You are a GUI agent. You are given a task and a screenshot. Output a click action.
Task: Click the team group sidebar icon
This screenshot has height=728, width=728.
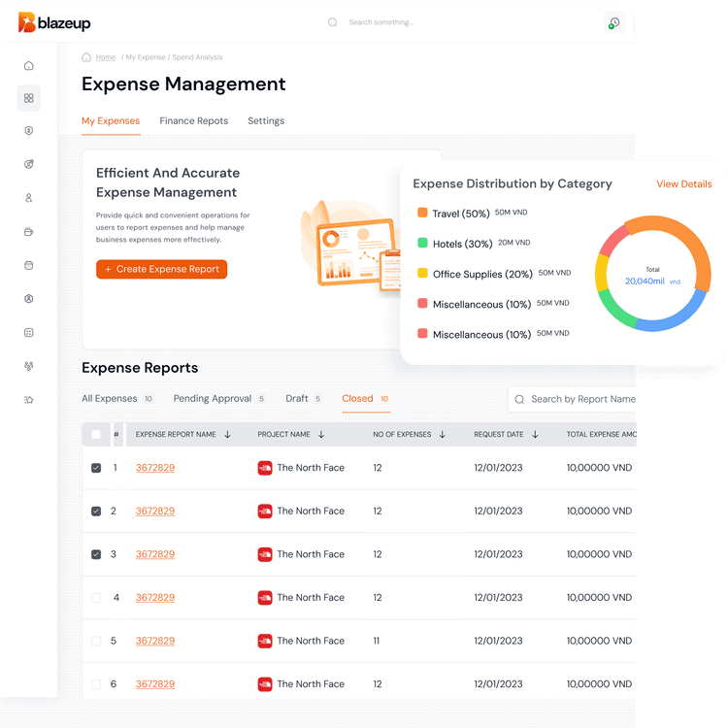(29, 366)
